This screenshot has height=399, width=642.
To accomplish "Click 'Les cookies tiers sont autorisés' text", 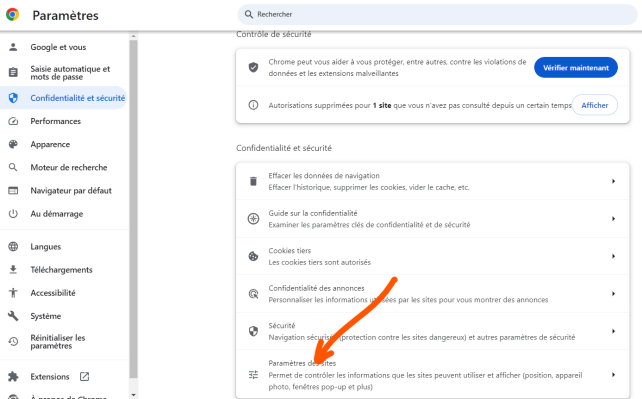I will point(319,262).
